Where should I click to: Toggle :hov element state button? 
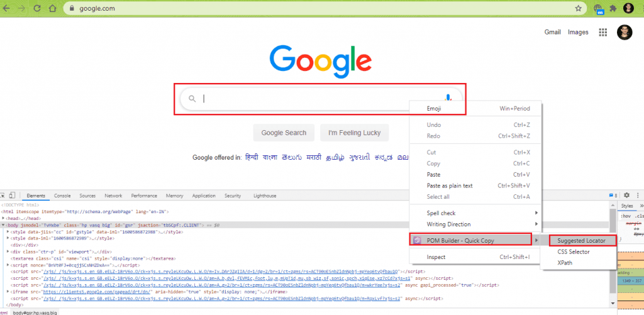626,216
